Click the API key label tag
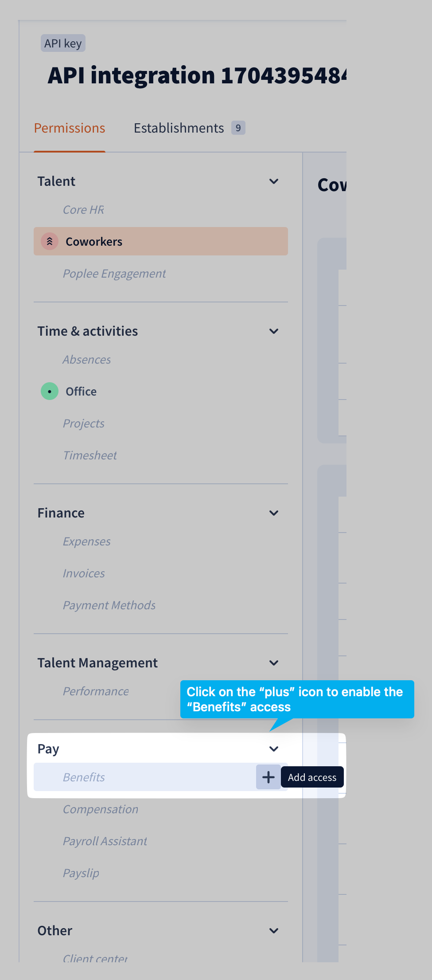The width and height of the screenshot is (432, 980). click(x=63, y=43)
